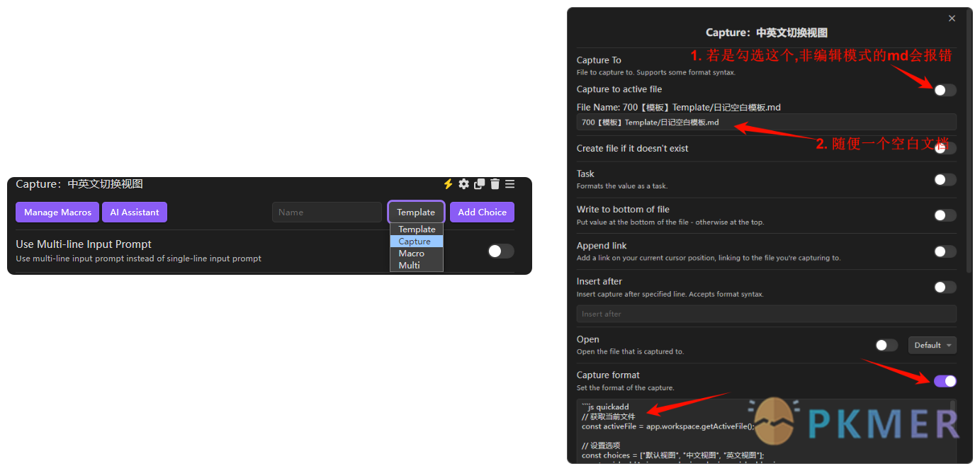Screen dimensions: 980x471
Task: Enable the Capture to active file toggle
Action: [945, 90]
